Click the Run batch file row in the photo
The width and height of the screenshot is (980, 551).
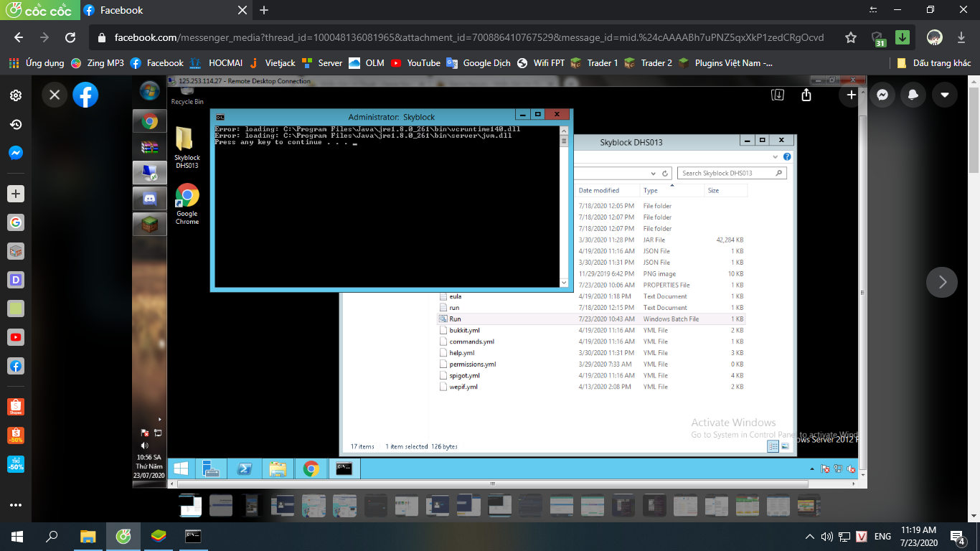point(592,319)
